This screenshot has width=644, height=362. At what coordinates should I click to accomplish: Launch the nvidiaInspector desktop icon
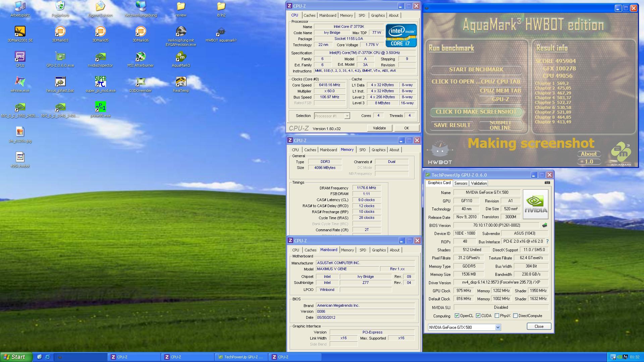click(100, 59)
